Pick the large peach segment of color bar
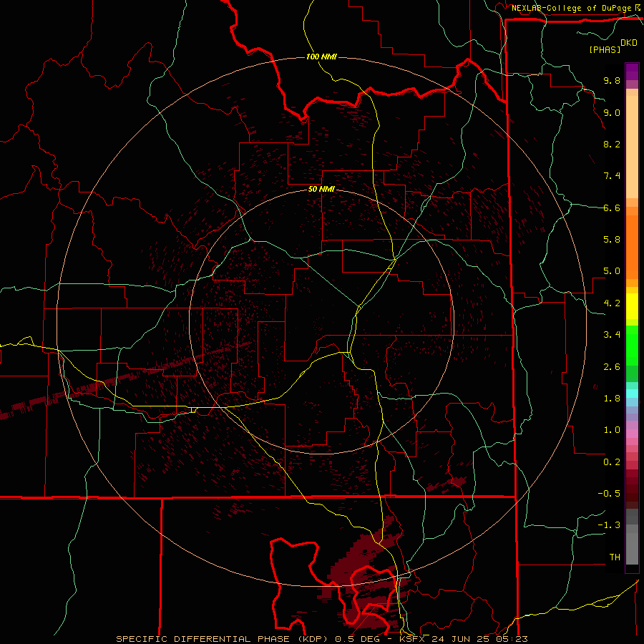Viewport: 644px width, 644px height. tap(632, 147)
